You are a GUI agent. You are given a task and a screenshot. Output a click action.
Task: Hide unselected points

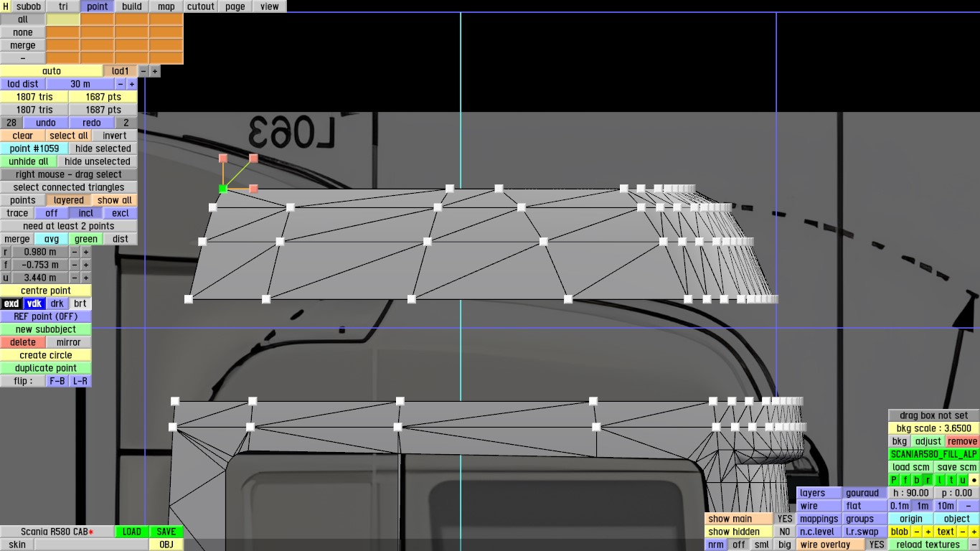(x=98, y=161)
